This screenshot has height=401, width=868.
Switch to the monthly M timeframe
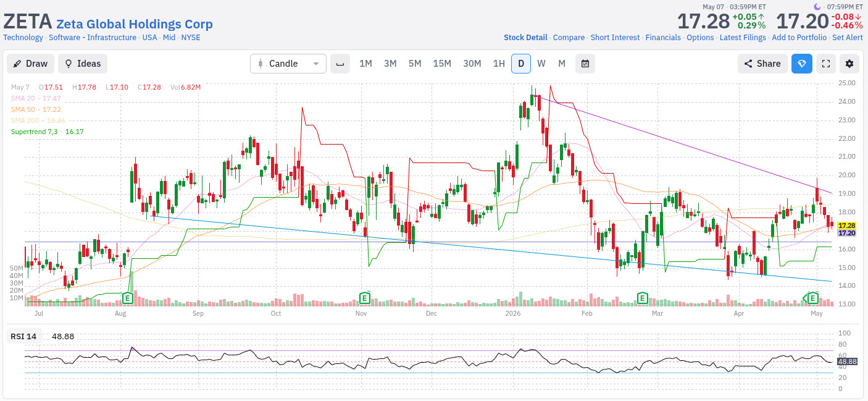pos(562,64)
